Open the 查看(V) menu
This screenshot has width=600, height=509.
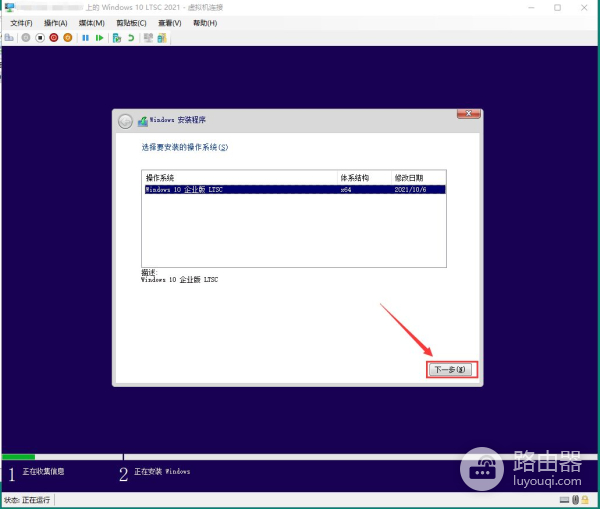(x=170, y=23)
